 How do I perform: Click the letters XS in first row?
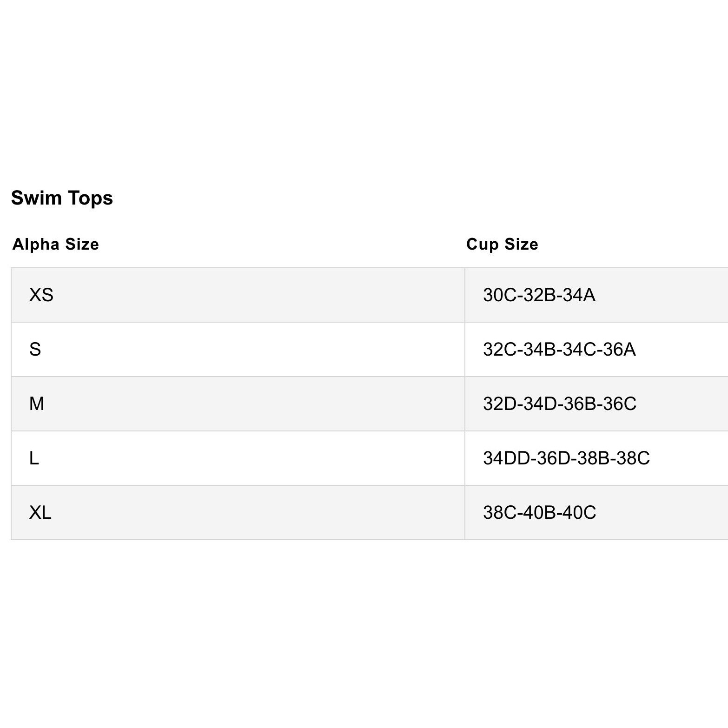click(41, 295)
